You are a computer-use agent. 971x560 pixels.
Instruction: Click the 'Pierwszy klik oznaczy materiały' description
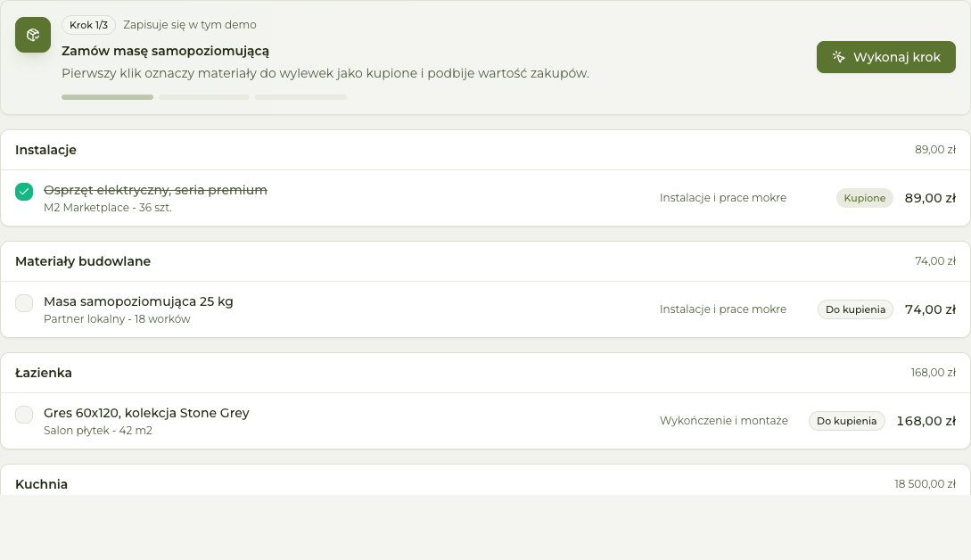[x=325, y=74]
